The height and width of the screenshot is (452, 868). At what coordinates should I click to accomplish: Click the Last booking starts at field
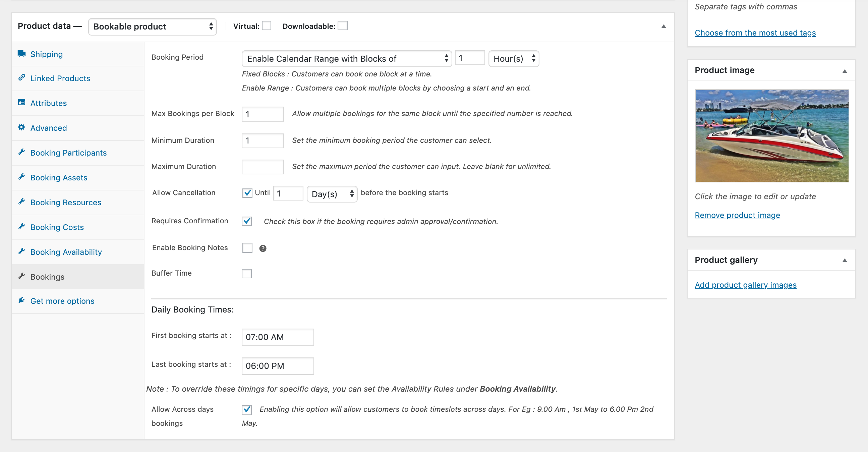277,365
